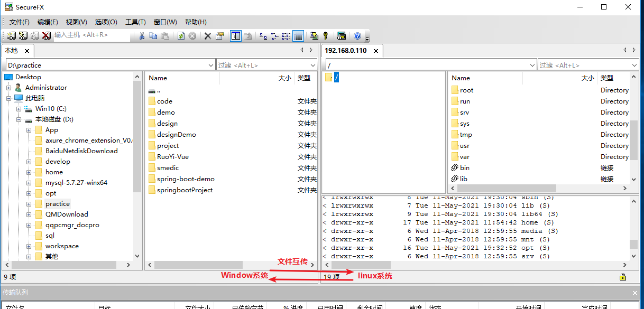Close the 本地 tab

[x=26, y=51]
